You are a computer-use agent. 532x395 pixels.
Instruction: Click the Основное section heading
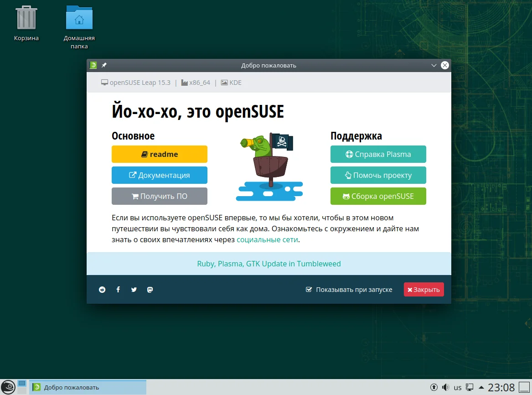(133, 136)
